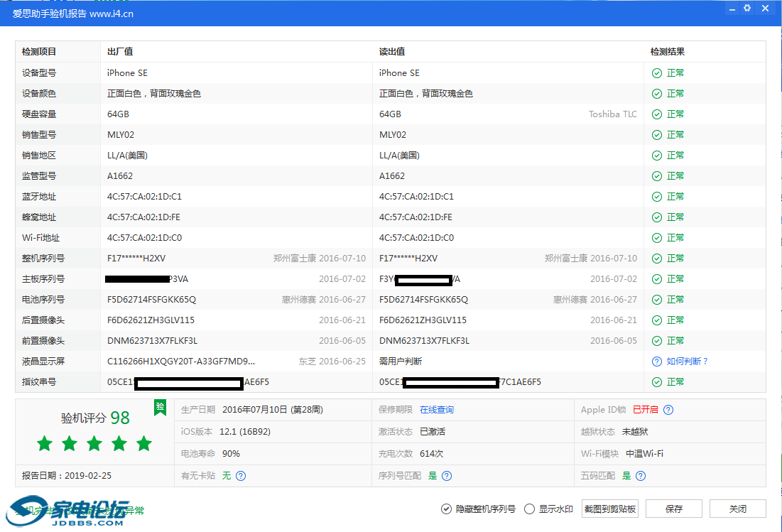Click the green check icon for 电池序列号
This screenshot has width=782, height=532.
657,300
